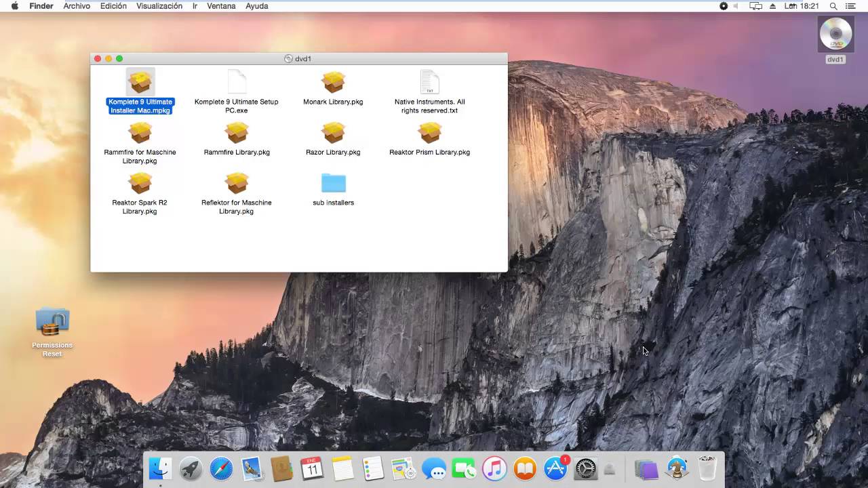
Task: Launch iTunes from the Dock
Action: pos(494,468)
